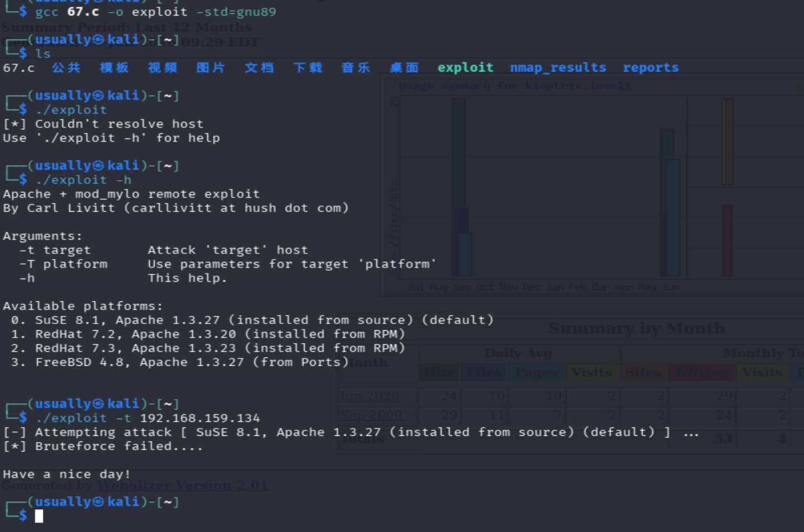
Task: Click the 下载 directory name
Action: pos(308,68)
